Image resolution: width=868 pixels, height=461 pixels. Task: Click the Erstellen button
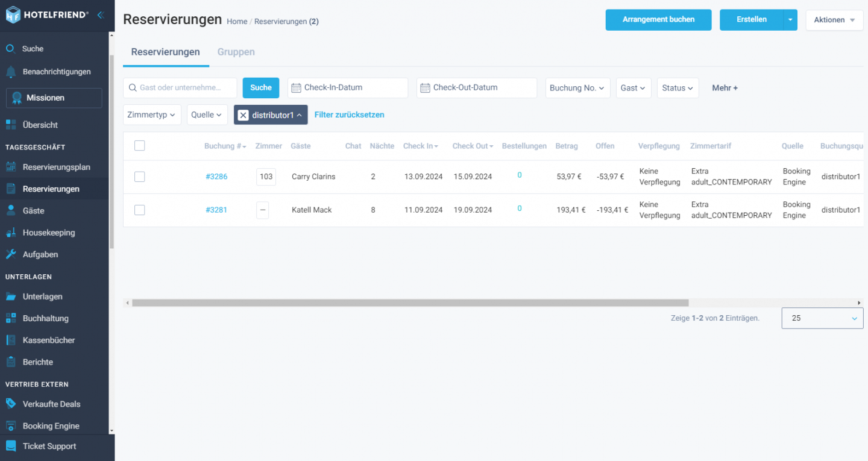752,20
